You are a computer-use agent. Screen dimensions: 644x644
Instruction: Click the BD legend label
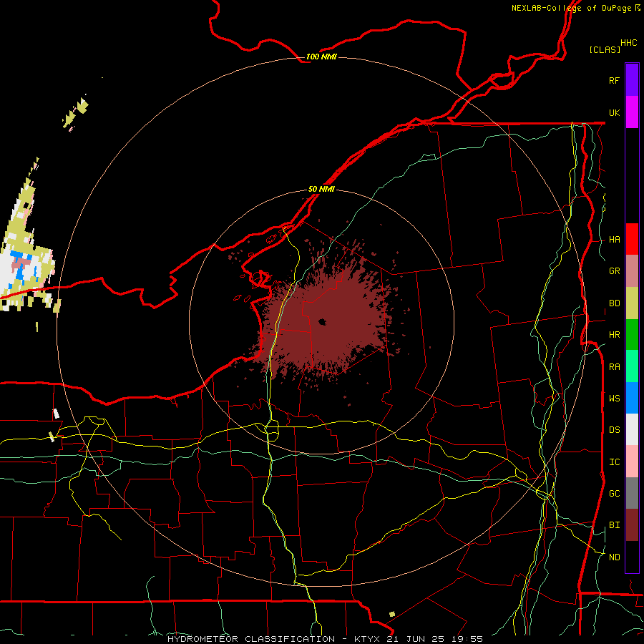click(614, 303)
